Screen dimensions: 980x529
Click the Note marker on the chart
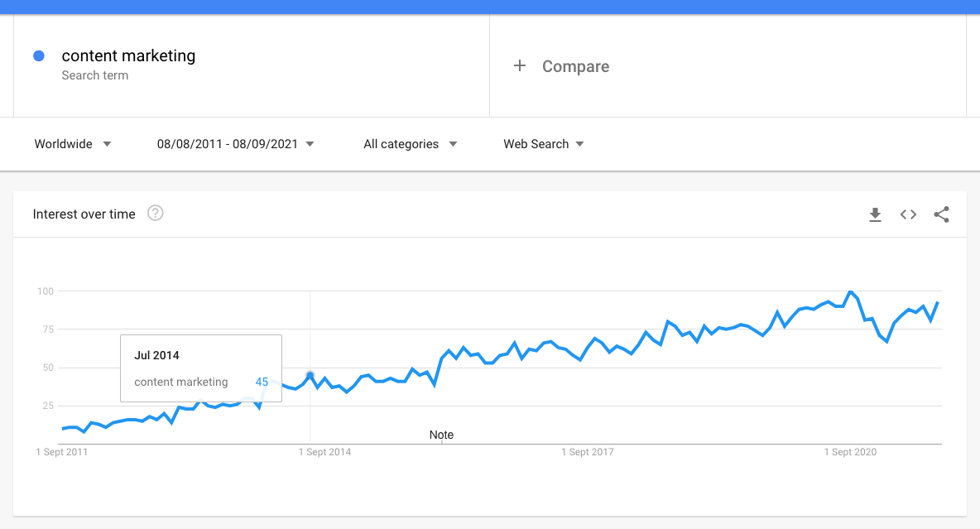pos(441,435)
